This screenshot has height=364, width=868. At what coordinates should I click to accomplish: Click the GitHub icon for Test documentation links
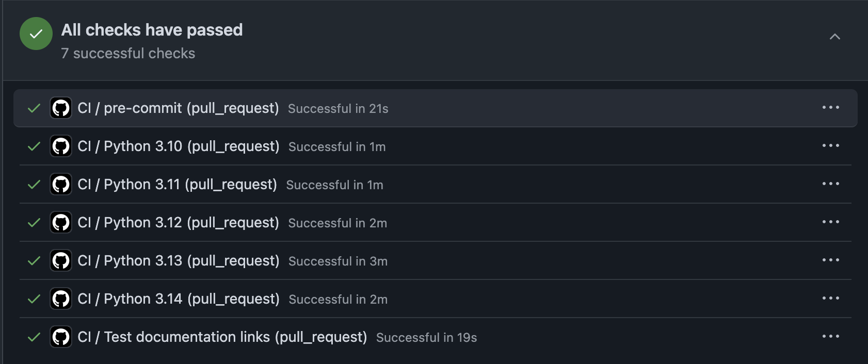[61, 337]
